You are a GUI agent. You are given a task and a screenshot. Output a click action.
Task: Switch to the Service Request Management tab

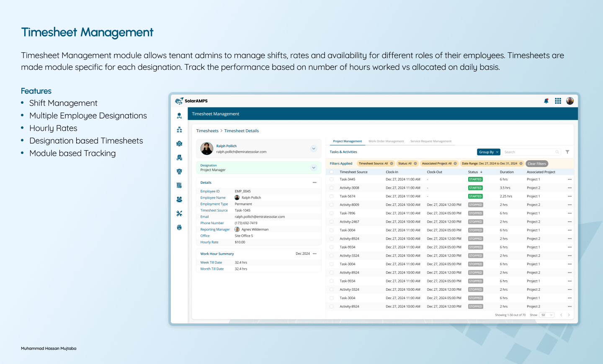pos(430,141)
